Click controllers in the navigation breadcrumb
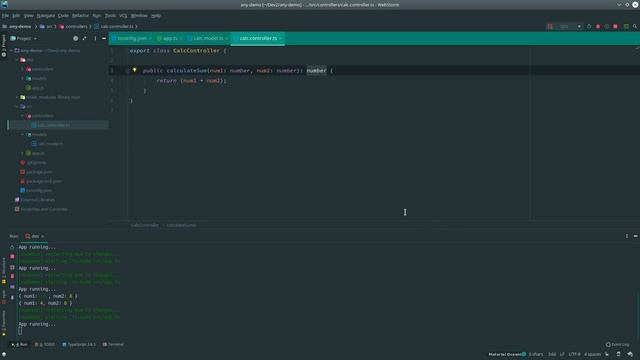Viewport: 640px width, 360px height. click(76, 27)
